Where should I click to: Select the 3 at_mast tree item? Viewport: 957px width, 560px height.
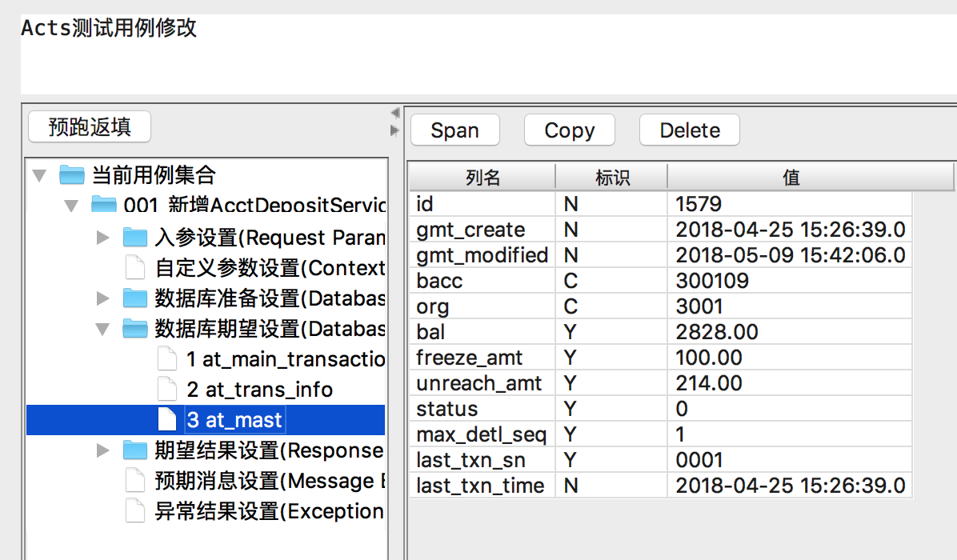click(x=234, y=420)
